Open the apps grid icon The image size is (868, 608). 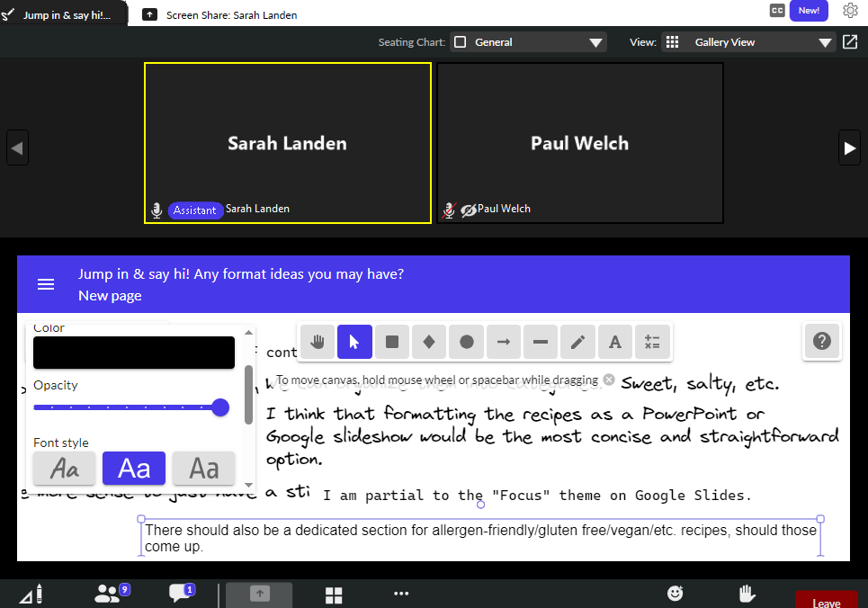point(334,595)
